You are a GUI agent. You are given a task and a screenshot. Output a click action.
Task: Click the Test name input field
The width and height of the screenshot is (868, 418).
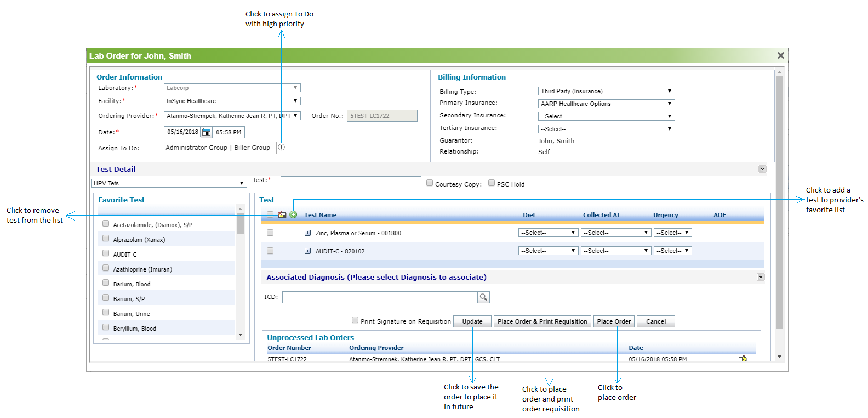click(x=351, y=182)
